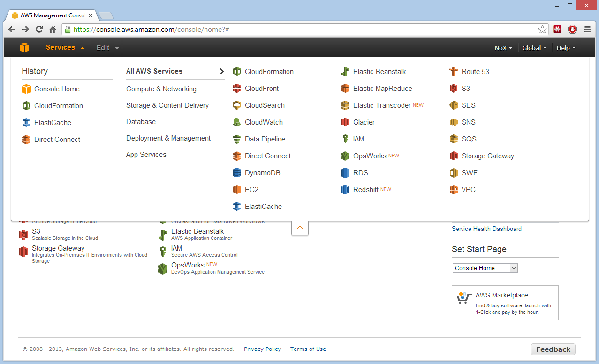The image size is (599, 364).
Task: Bookmark this page with the star icon
Action: 543,30
